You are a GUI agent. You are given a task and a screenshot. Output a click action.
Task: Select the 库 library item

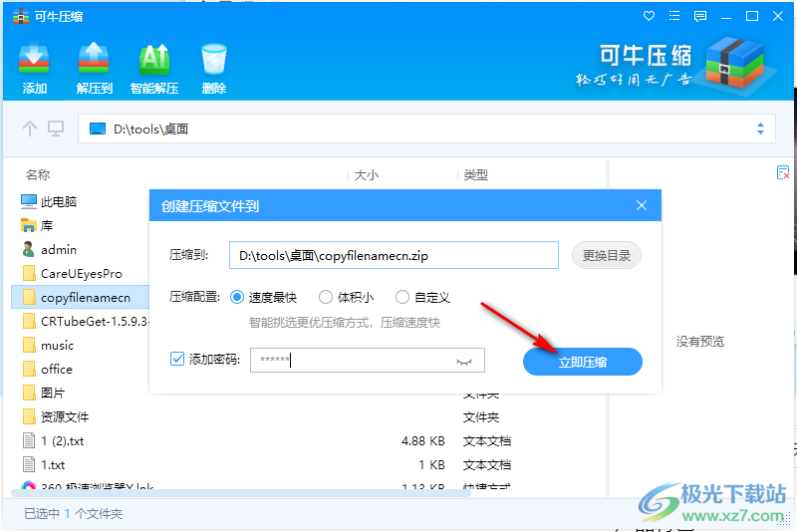pos(37,225)
